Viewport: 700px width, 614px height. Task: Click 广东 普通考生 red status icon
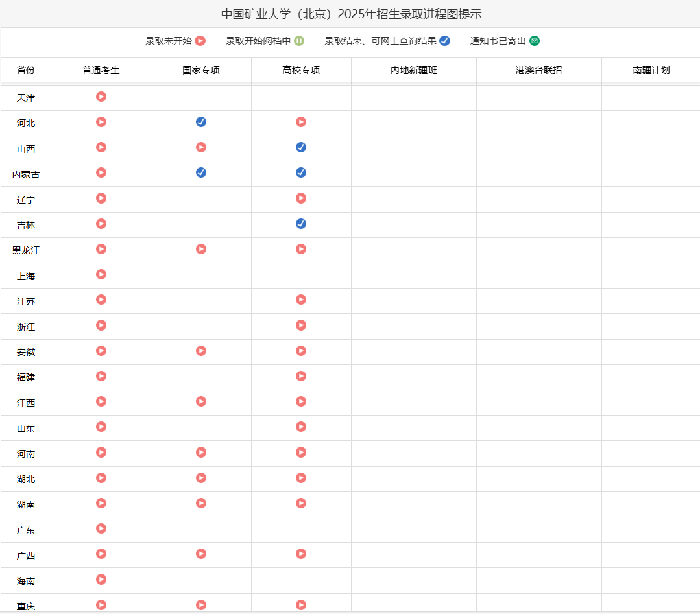point(101,528)
